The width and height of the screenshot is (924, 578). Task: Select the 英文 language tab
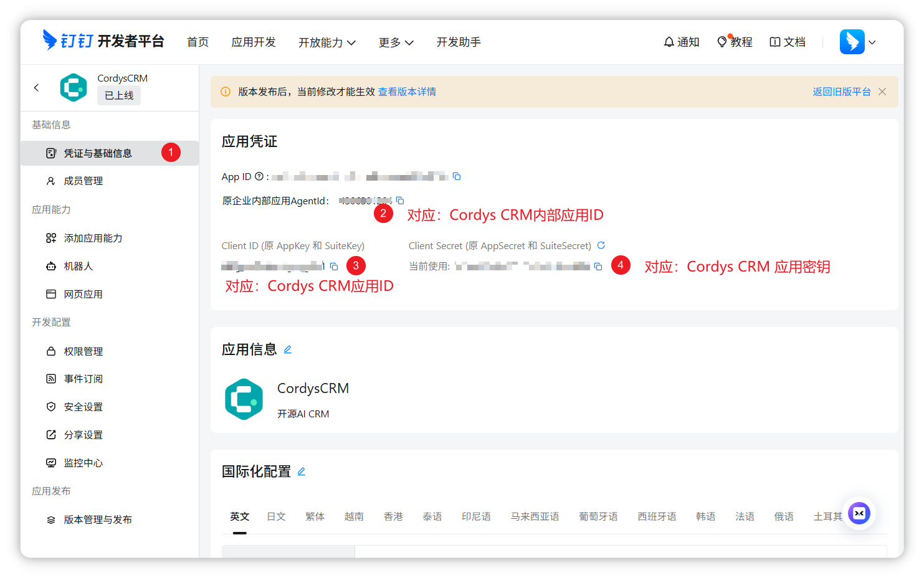[240, 516]
